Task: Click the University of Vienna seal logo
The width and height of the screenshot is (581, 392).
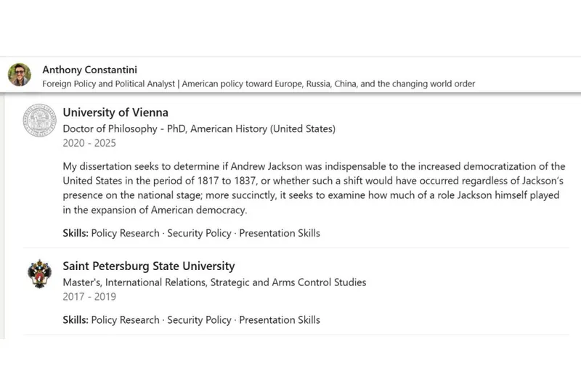Action: (x=39, y=121)
